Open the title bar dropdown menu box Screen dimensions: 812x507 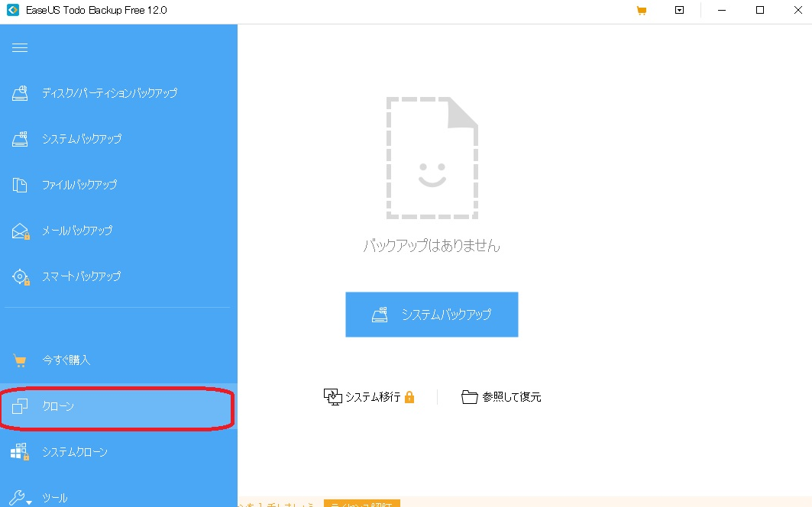pyautogui.click(x=679, y=10)
